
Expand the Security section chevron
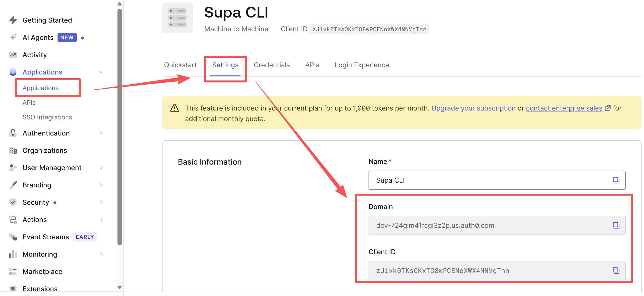(x=101, y=202)
